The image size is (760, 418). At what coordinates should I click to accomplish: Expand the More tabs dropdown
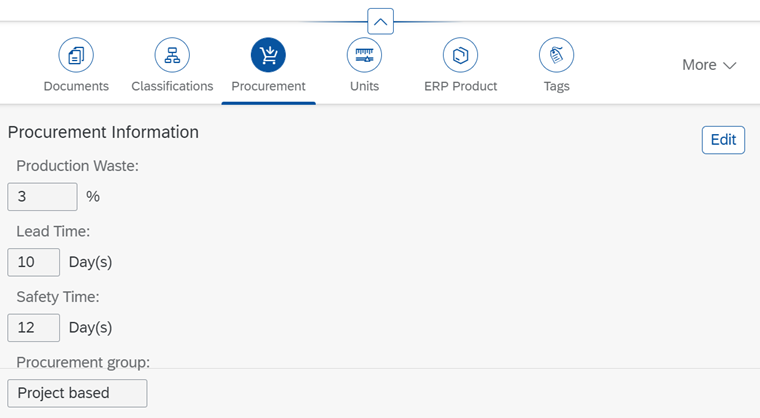709,65
